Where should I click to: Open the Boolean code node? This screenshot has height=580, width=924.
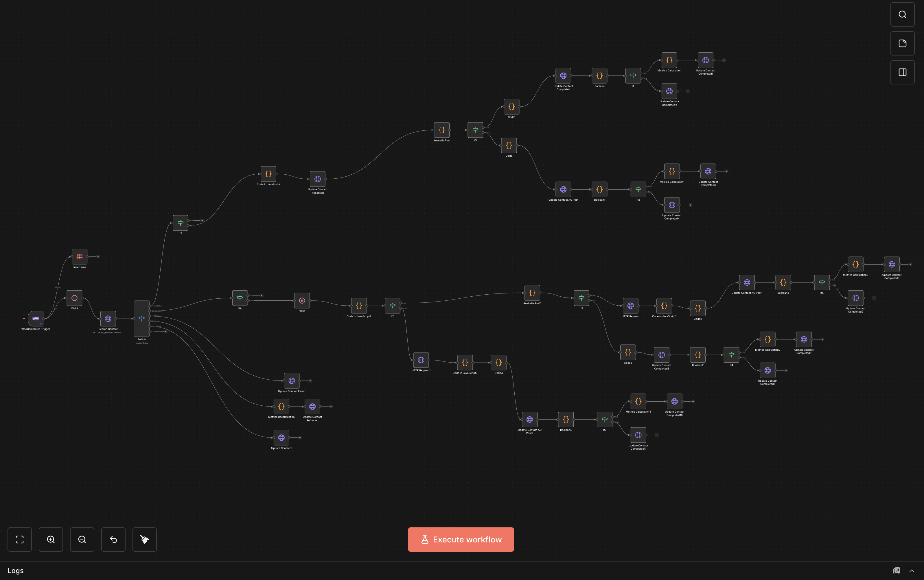tap(599, 75)
